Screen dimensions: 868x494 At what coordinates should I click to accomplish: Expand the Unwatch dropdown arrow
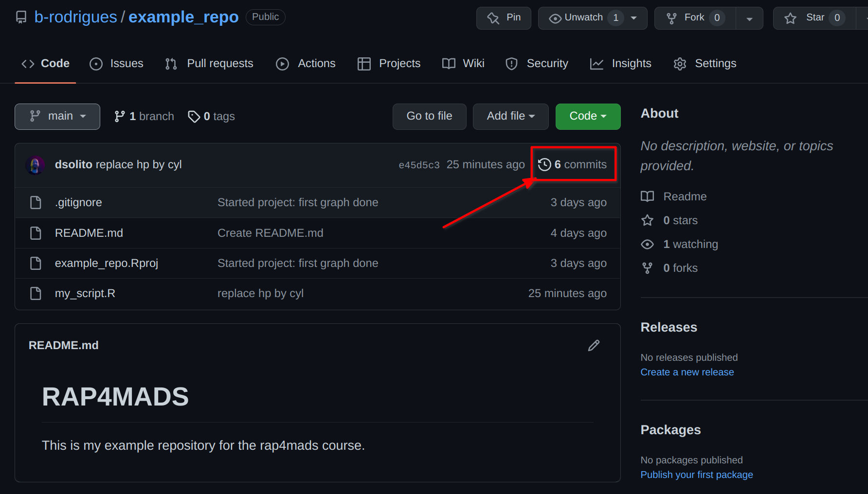tap(634, 18)
